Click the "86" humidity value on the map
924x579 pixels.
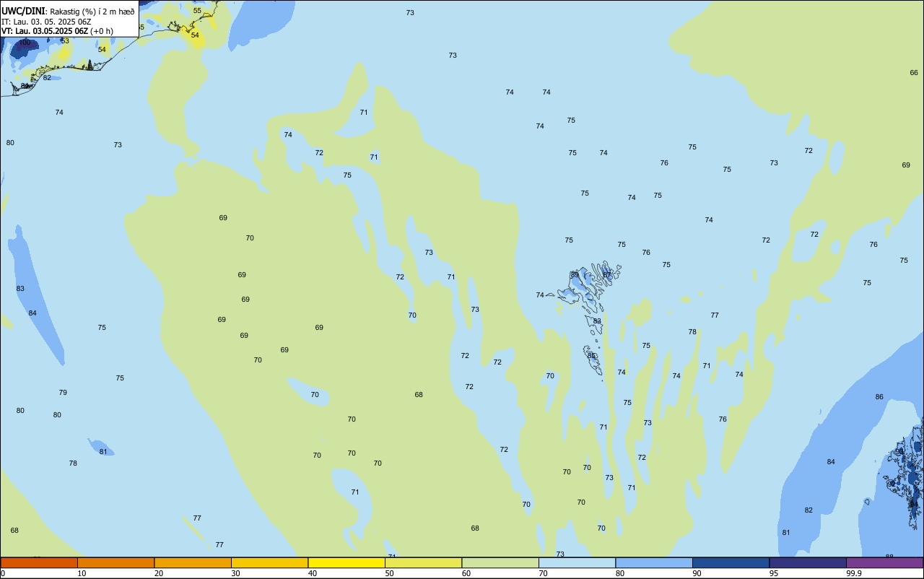(x=879, y=397)
